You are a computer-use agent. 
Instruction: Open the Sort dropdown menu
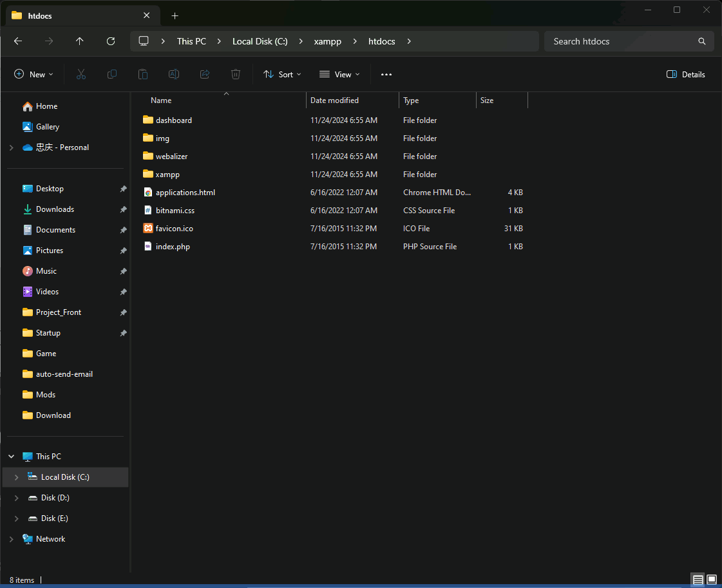(x=282, y=75)
